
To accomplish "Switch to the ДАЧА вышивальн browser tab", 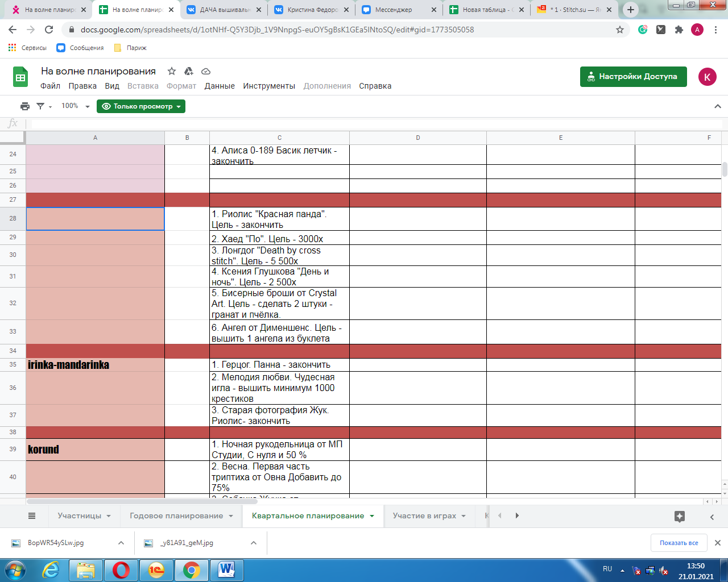I will pyautogui.click(x=224, y=10).
